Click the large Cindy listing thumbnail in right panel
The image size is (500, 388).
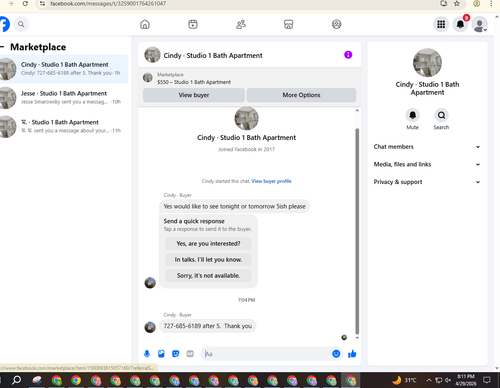click(x=427, y=63)
